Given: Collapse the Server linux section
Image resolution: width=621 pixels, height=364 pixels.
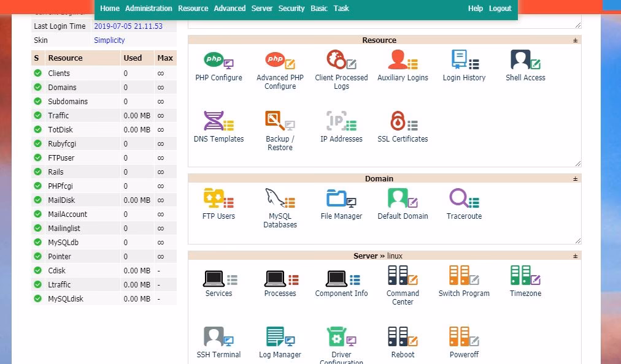Looking at the screenshot, I should pos(574,256).
